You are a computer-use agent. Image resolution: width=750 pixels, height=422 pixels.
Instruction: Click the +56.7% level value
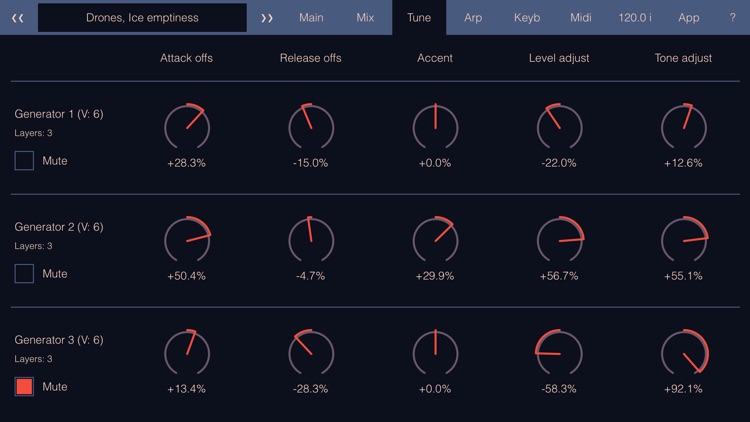tap(559, 276)
